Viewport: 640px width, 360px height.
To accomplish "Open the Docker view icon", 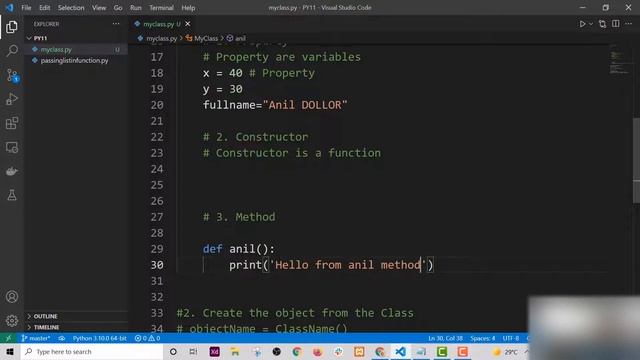I will point(12,171).
